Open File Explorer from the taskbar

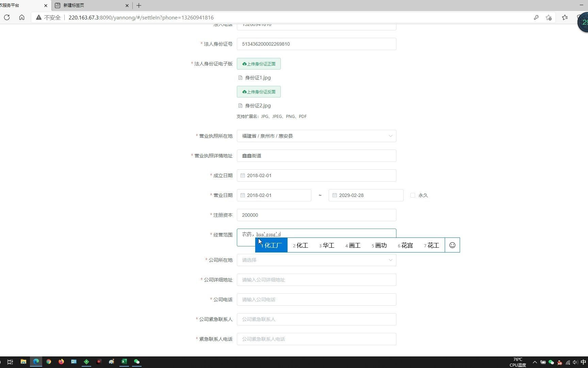(x=23, y=362)
